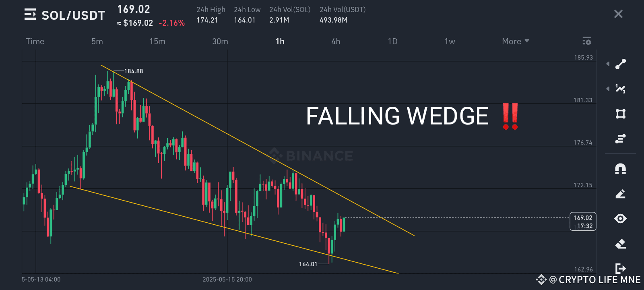This screenshot has height=290, width=644.
Task: Select the rectangle shape tool
Action: [620, 114]
